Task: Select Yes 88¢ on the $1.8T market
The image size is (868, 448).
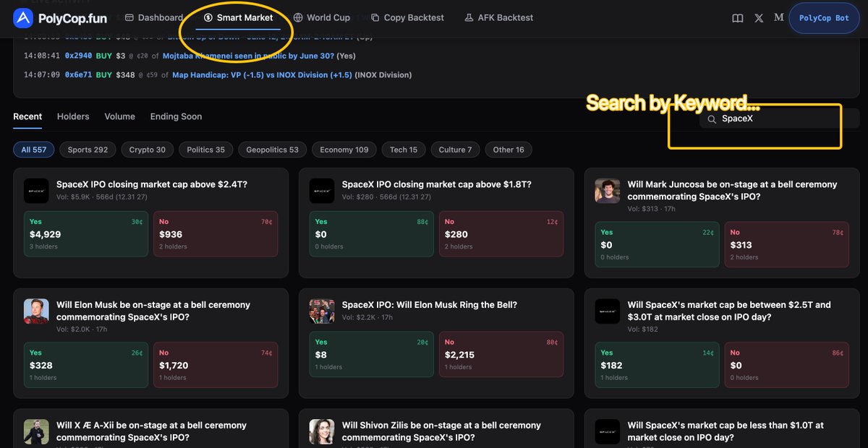Action: (x=372, y=234)
